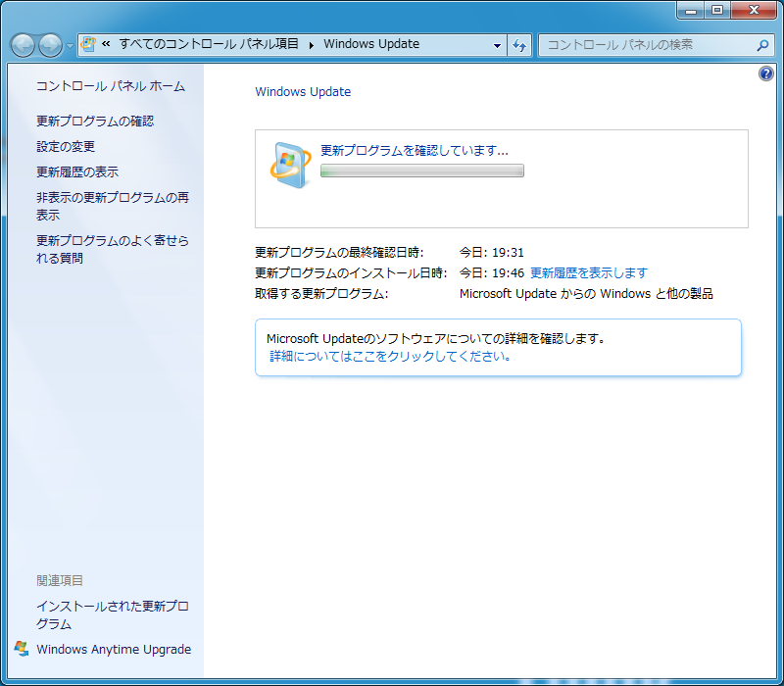The image size is (784, 686).
Task: Click the Forward navigation arrow button
Action: pos(51,45)
